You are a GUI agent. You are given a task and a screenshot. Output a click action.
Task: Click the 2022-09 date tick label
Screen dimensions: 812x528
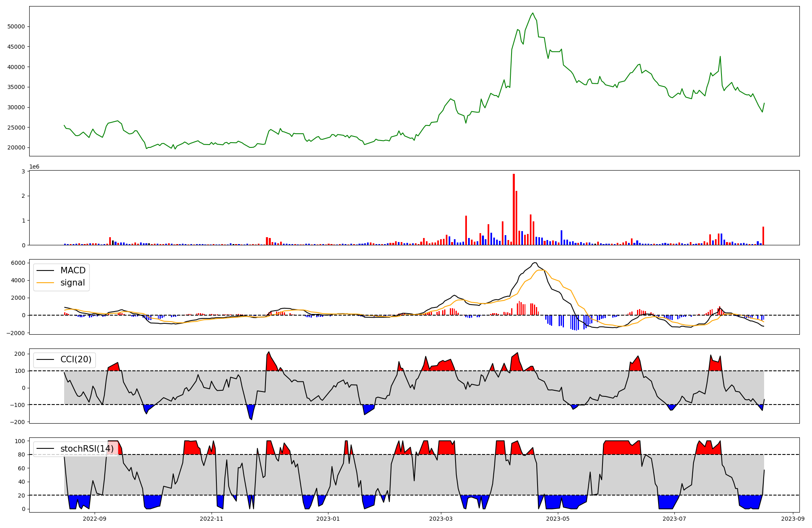[95, 519]
